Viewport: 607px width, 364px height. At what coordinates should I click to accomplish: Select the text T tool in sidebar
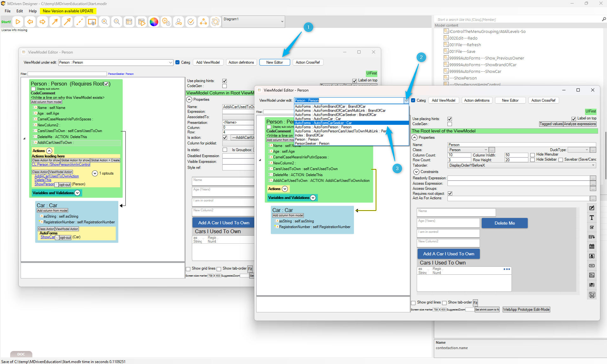click(591, 218)
